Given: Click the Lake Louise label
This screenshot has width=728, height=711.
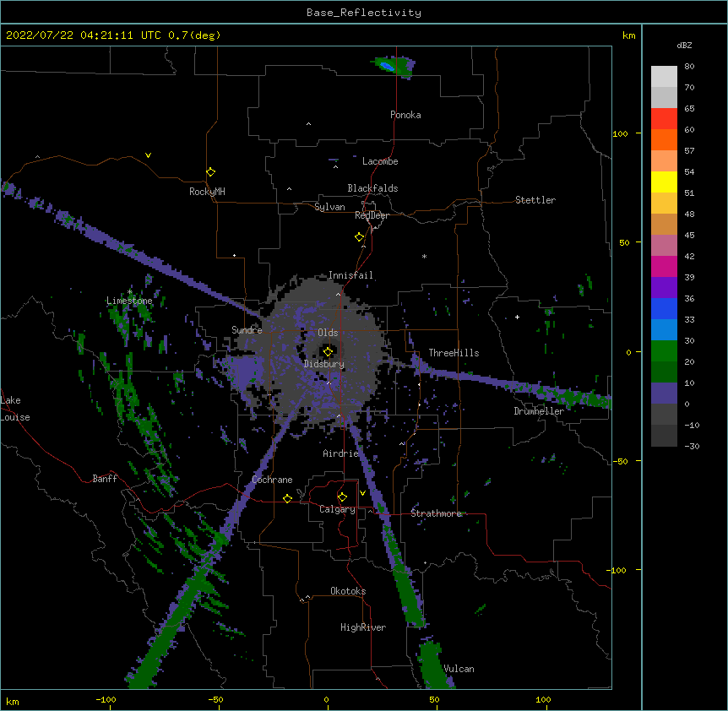Looking at the screenshot, I should pyautogui.click(x=15, y=409).
